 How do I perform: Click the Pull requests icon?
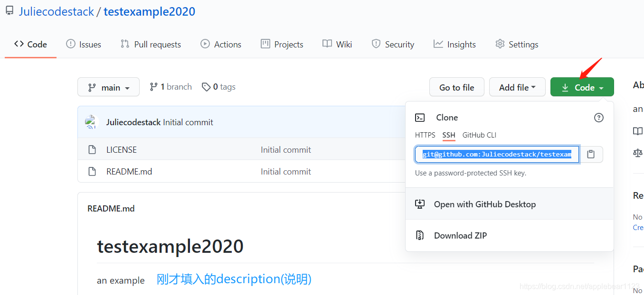pyautogui.click(x=125, y=44)
